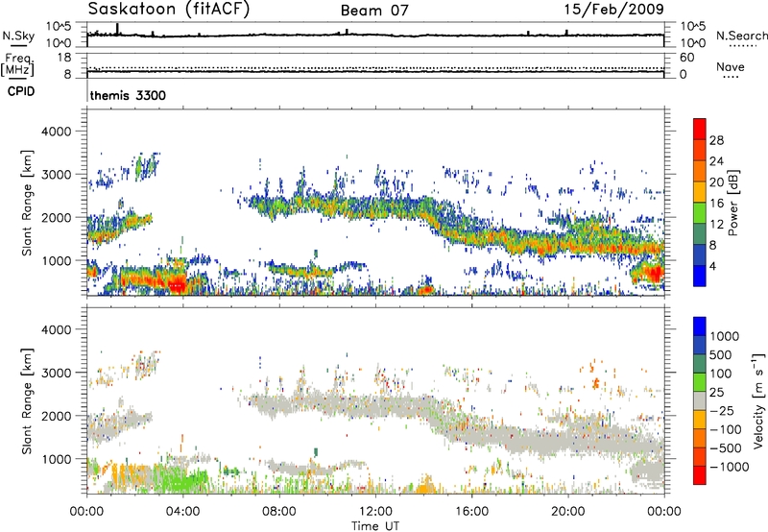Click Slant Range [km] label of power panel
Viewport: 768px width, 532px height.
tap(27, 203)
